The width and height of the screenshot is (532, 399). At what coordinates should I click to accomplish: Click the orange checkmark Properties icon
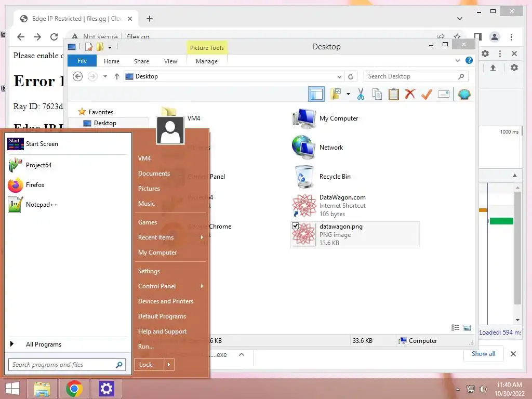pyautogui.click(x=427, y=94)
